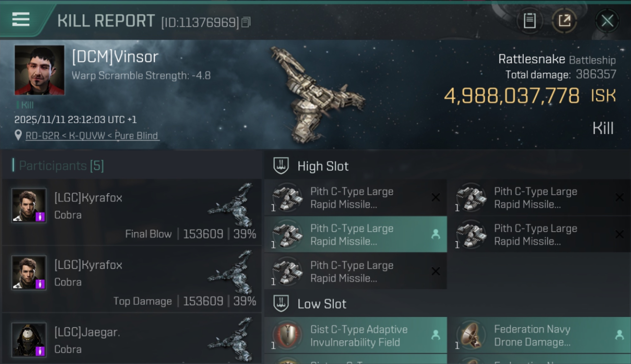The width and height of the screenshot is (631, 364).
Task: Open the hamburger menu icon
Action: (x=20, y=19)
